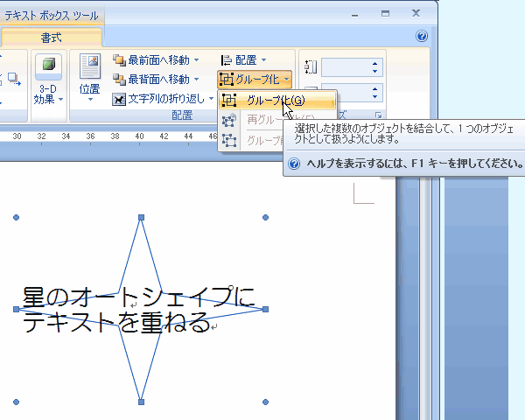This screenshot has width=525, height=420.
Task: Open the 位置 position gallery
Action: coord(89,79)
